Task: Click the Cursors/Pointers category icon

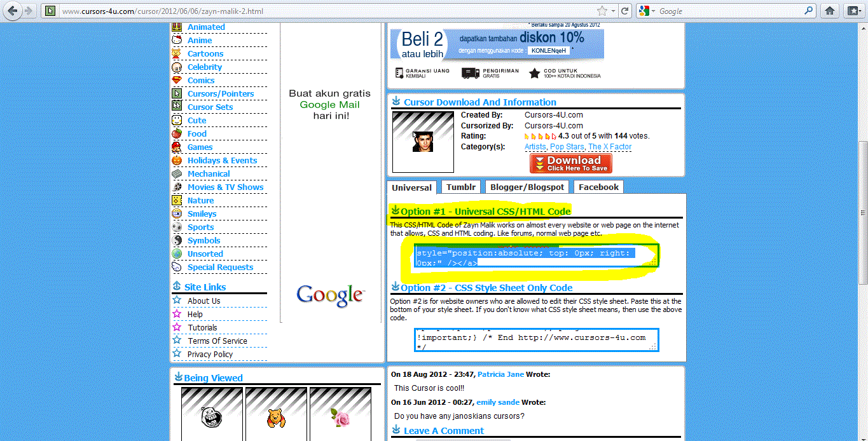Action: pos(177,93)
